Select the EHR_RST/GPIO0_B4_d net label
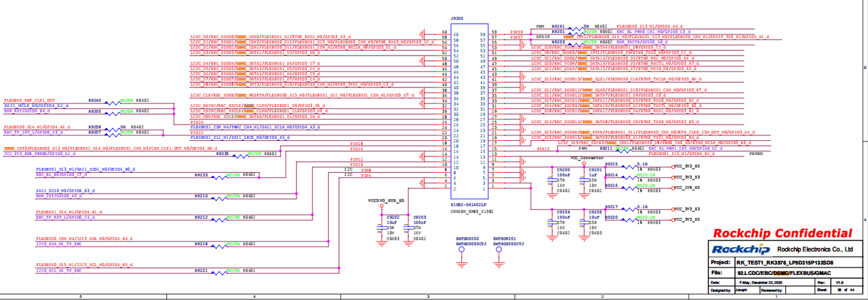The height and width of the screenshot is (300, 868). (28, 111)
